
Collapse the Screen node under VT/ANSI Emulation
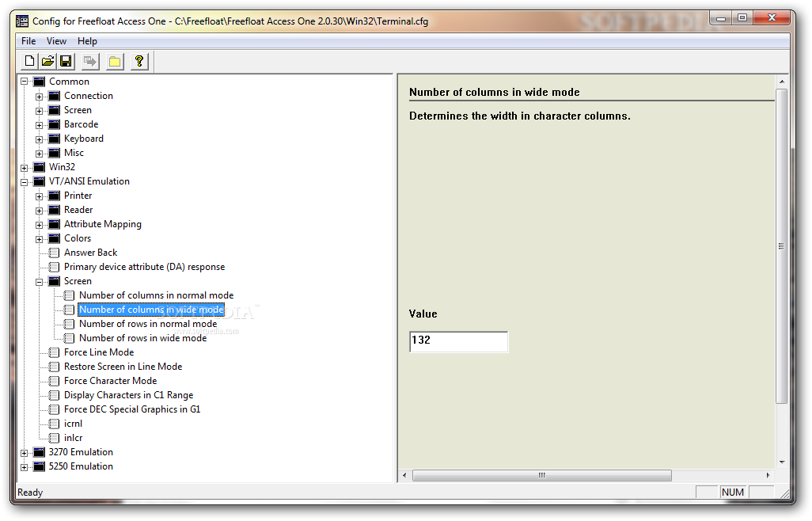point(39,282)
